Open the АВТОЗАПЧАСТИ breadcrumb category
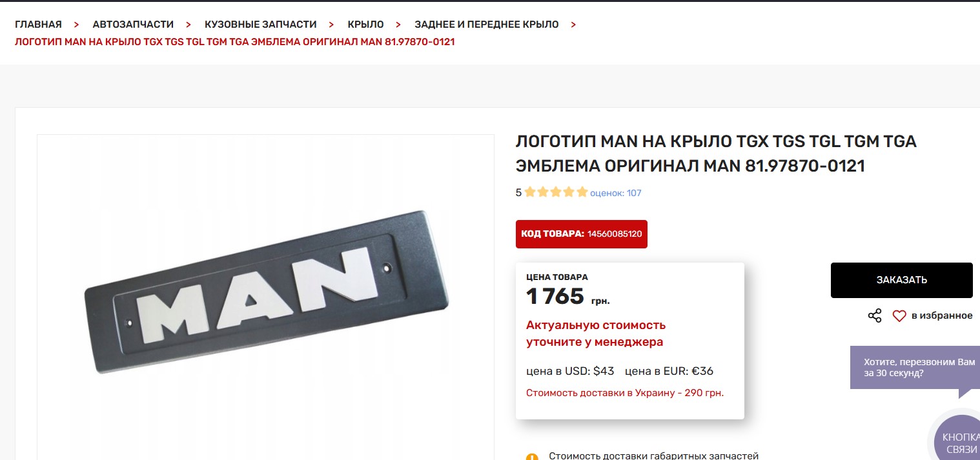Screen dimensions: 980x460 click(133, 25)
